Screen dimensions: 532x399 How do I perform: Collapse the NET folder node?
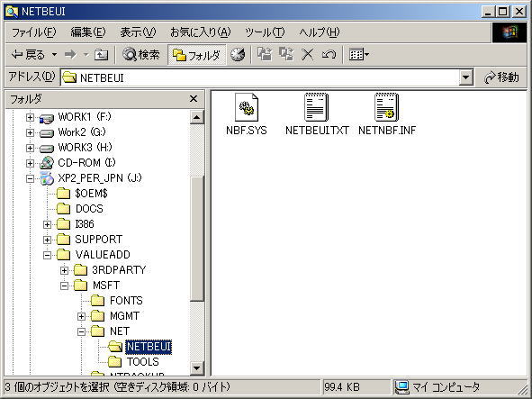(x=81, y=331)
